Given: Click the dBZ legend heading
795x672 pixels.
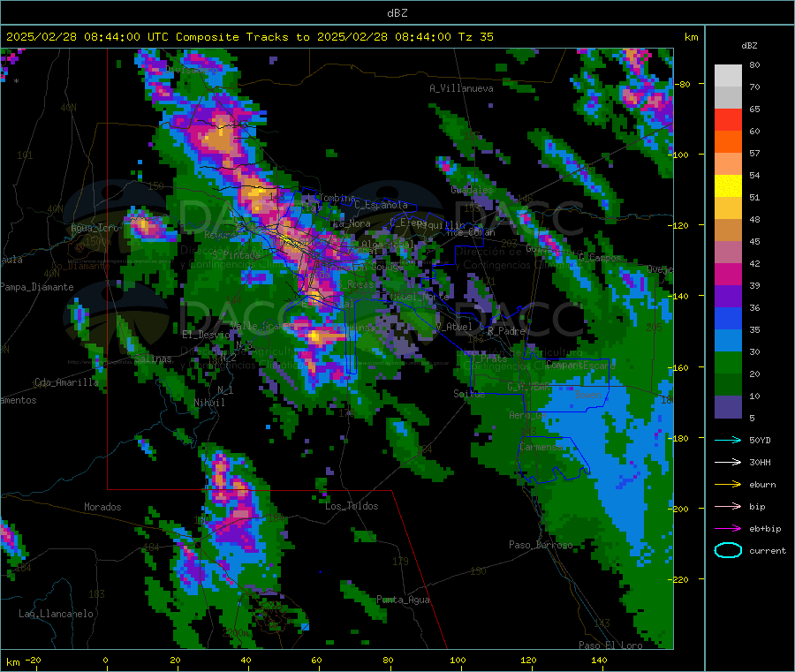Looking at the screenshot, I should [749, 46].
